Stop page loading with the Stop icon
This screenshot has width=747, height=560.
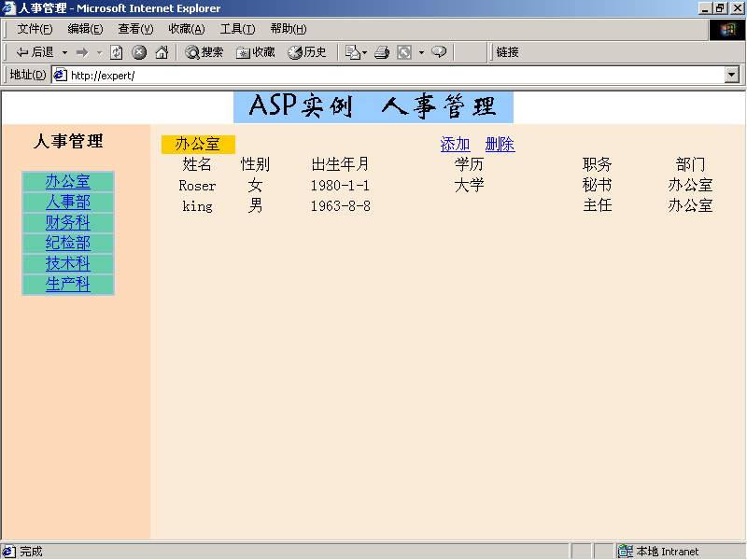[x=139, y=52]
